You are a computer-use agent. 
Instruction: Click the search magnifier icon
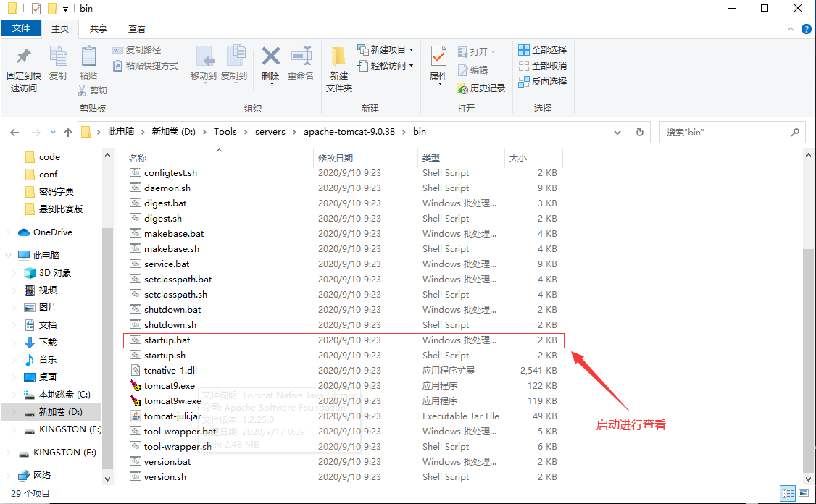click(795, 132)
